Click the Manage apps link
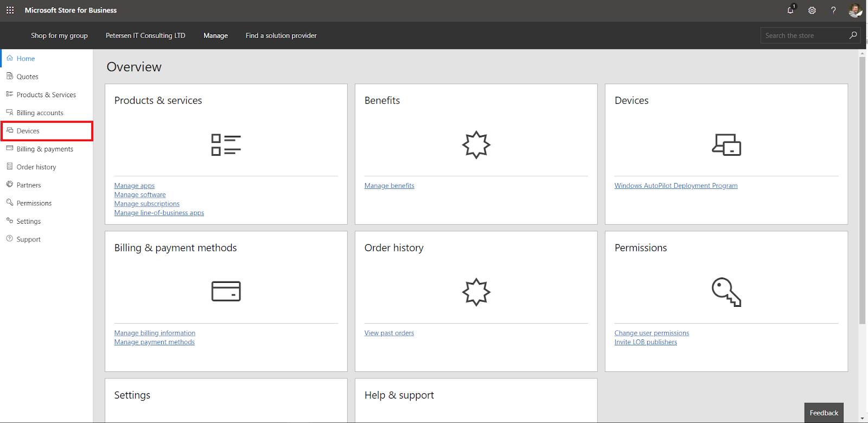 pos(135,186)
